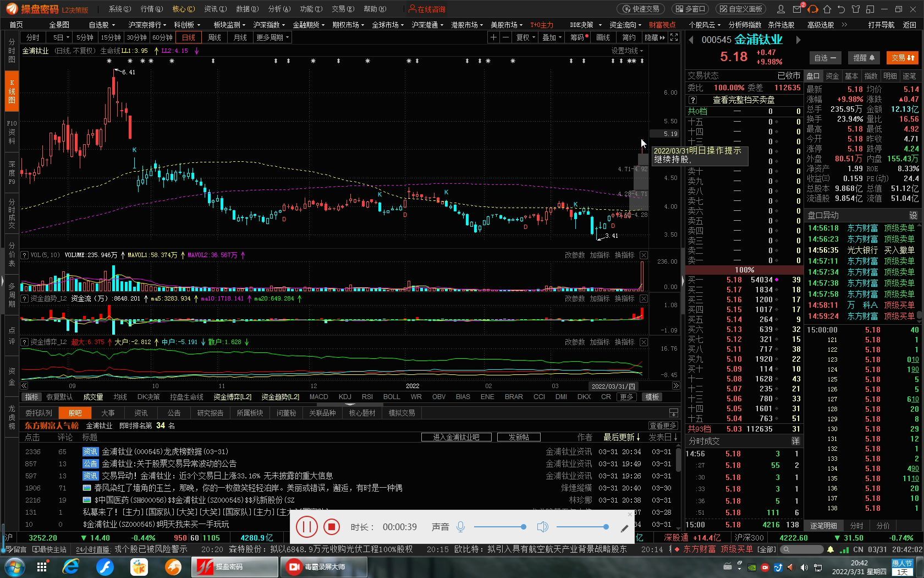This screenshot has height=578, width=924.
Task: Collapse the bottom news panel icon
Action: tap(673, 413)
